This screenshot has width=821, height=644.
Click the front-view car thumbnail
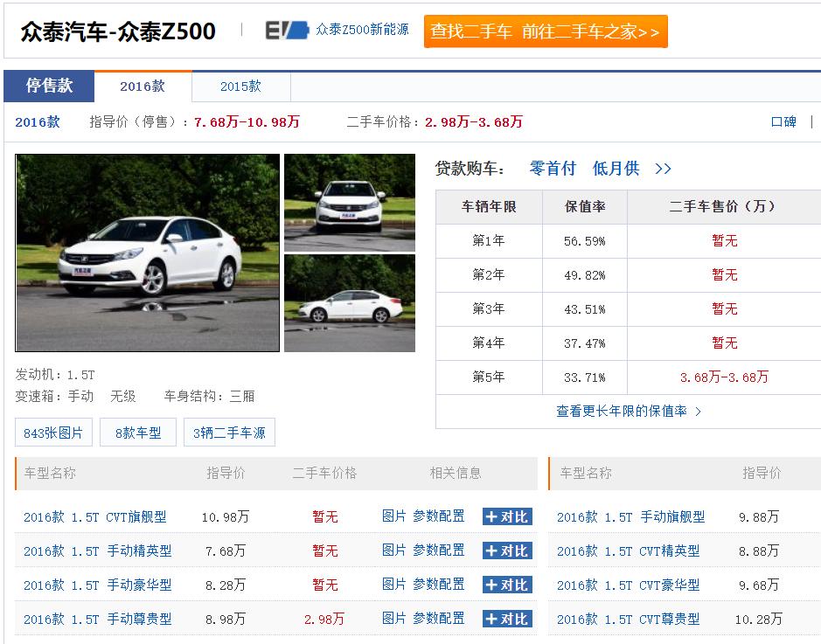(349, 202)
